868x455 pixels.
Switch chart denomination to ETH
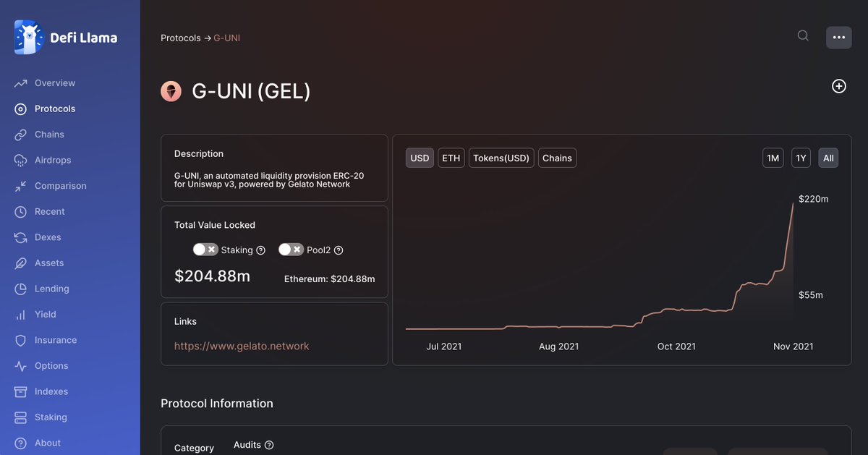tap(451, 158)
